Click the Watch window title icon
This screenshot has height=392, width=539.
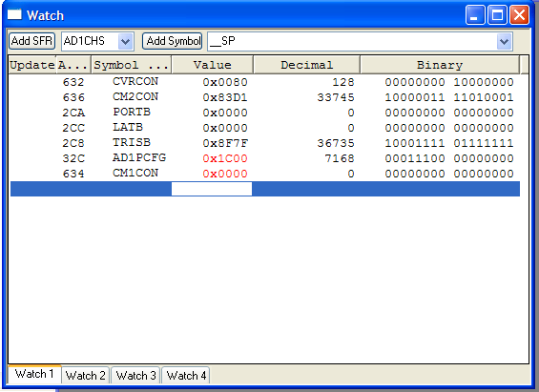click(x=14, y=14)
